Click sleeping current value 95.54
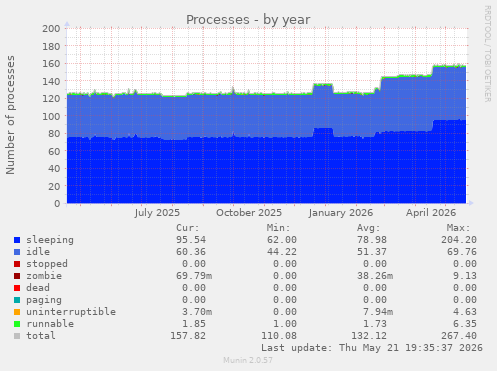 pos(191,240)
